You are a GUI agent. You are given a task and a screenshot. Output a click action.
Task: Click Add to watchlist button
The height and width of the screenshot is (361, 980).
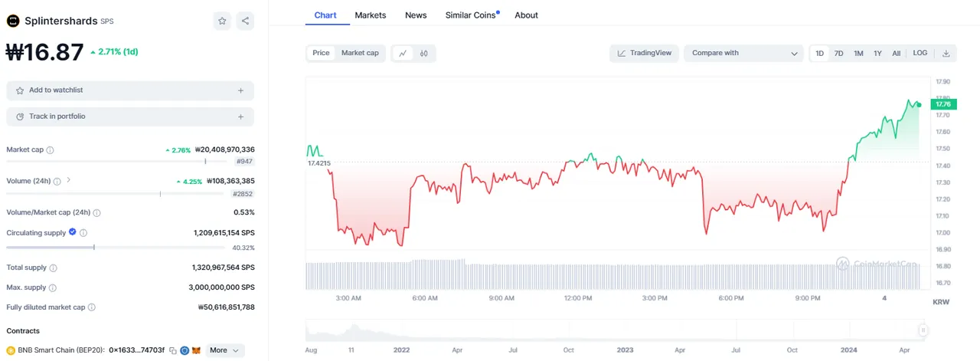tap(130, 90)
